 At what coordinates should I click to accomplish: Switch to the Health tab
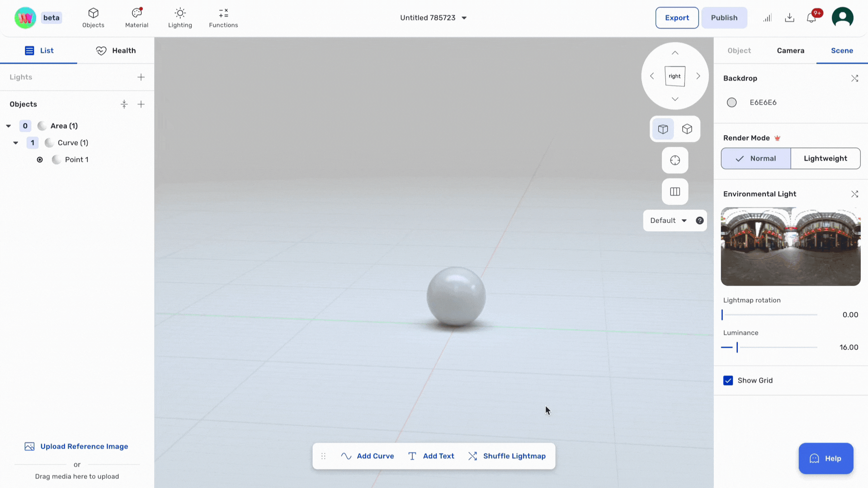click(x=116, y=51)
